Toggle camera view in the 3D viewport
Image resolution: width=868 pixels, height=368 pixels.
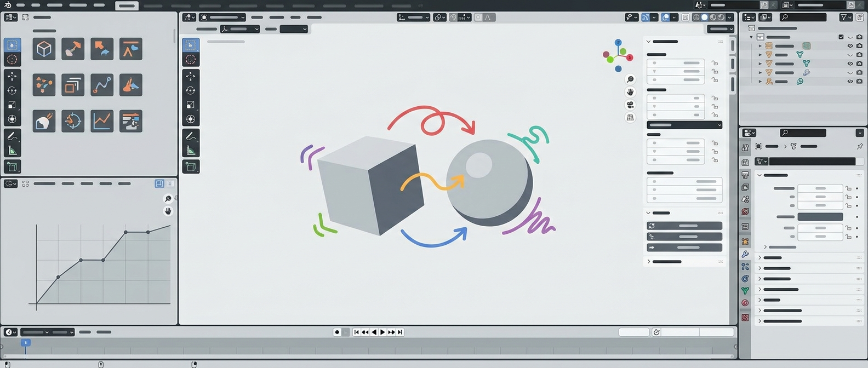[630, 105]
